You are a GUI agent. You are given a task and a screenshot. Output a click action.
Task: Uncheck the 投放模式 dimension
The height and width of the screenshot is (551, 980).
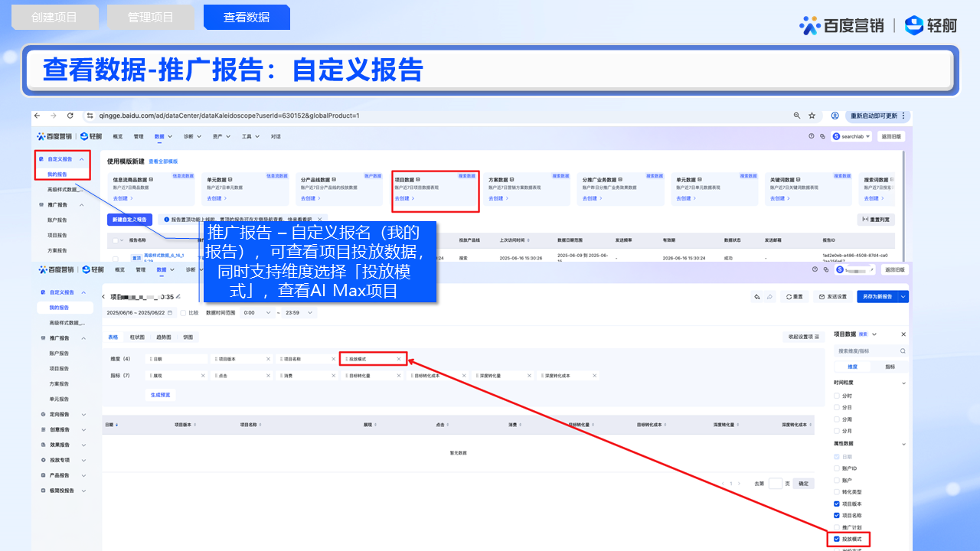[837, 540]
